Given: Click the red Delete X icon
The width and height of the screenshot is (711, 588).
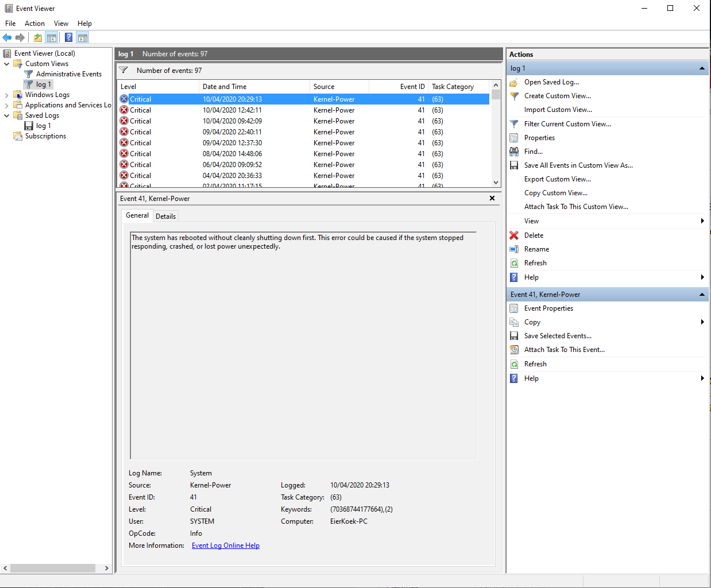Looking at the screenshot, I should [x=514, y=235].
